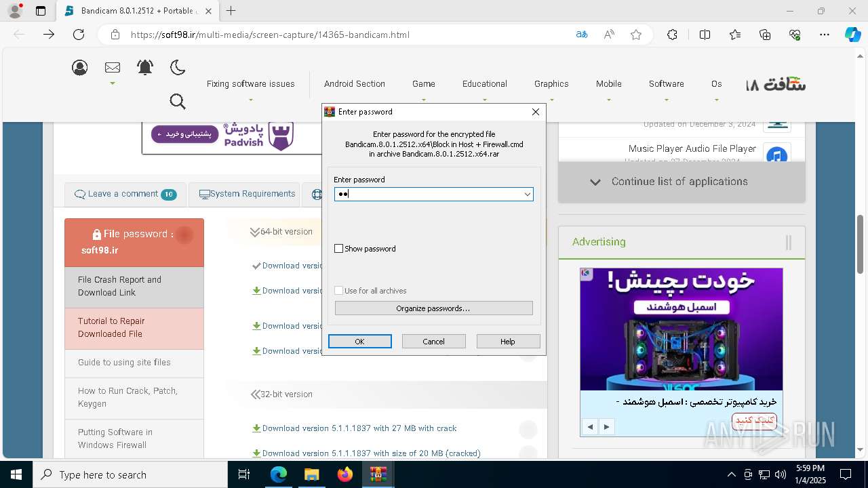Switch to Leave a comment tab
The width and height of the screenshot is (868, 488).
click(125, 195)
